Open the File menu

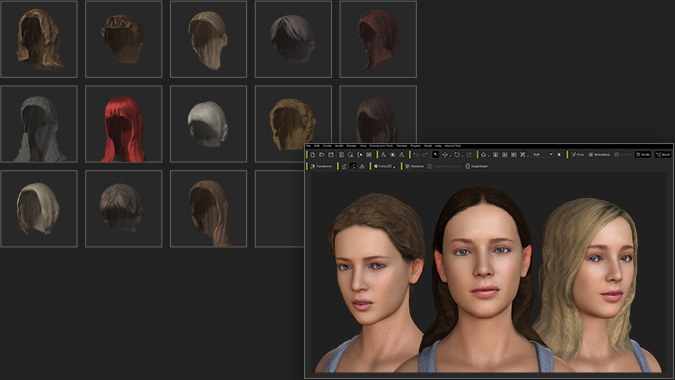point(308,146)
